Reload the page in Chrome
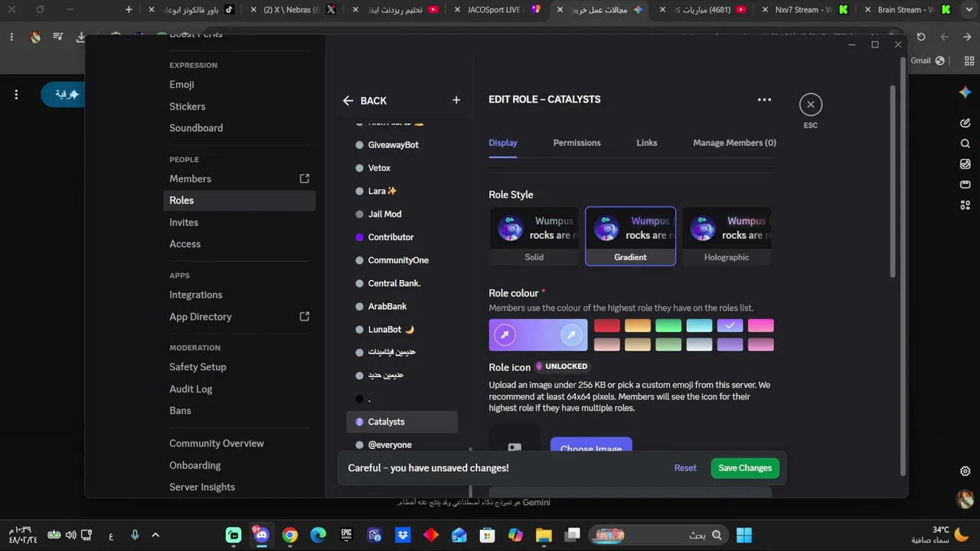The image size is (980, 551). (921, 37)
